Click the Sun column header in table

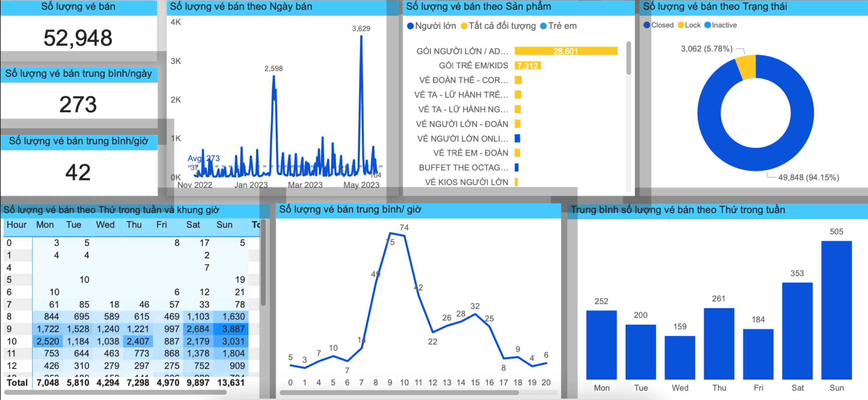224,224
